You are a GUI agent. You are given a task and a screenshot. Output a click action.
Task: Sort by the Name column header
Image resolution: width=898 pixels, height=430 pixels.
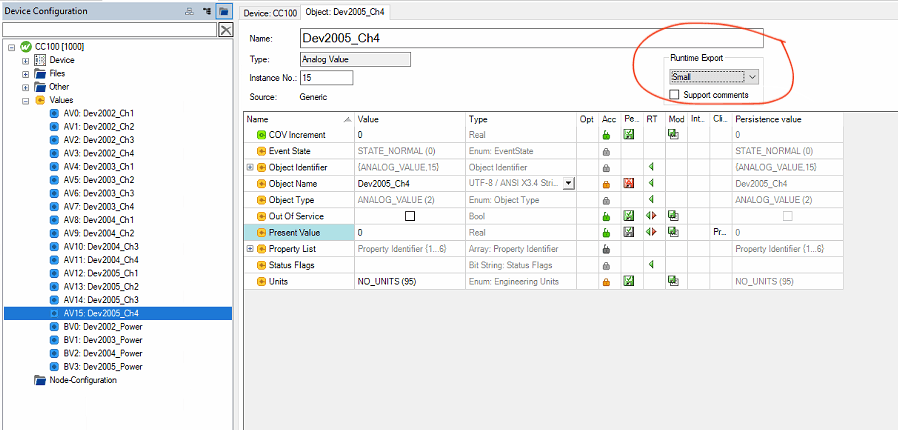click(299, 120)
